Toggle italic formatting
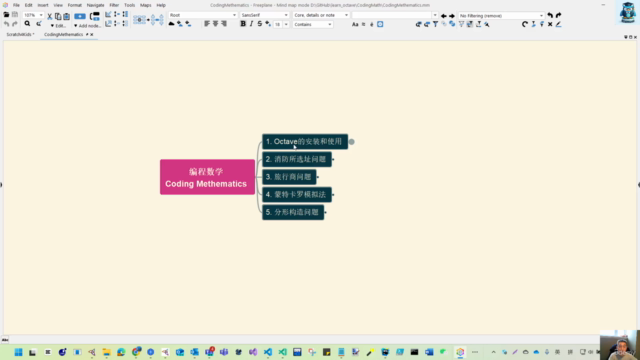Image resolution: width=640 pixels, height=360 pixels. pos(251,24)
